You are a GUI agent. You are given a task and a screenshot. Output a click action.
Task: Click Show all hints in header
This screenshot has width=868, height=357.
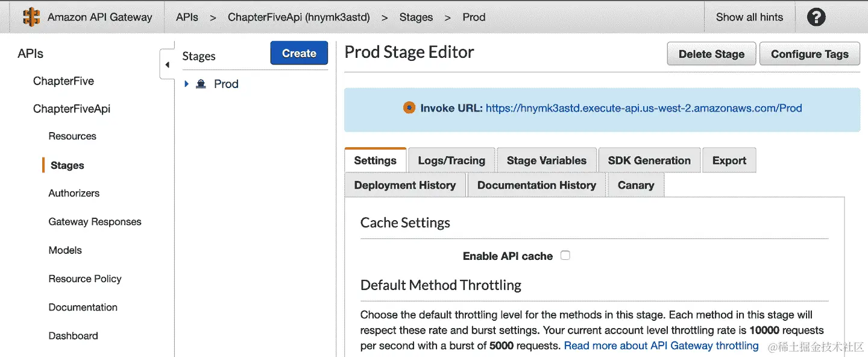pos(749,17)
